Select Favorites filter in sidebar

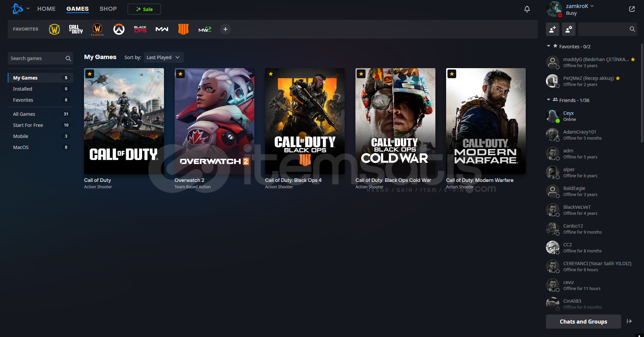pyautogui.click(x=40, y=100)
